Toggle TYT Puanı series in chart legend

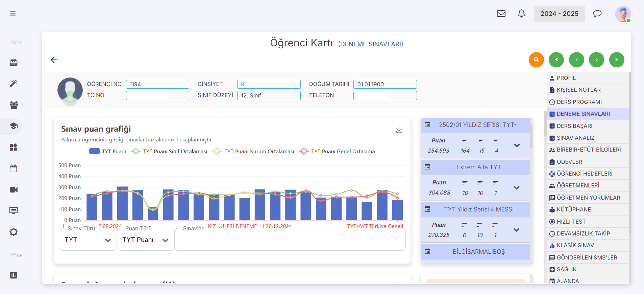pos(107,151)
